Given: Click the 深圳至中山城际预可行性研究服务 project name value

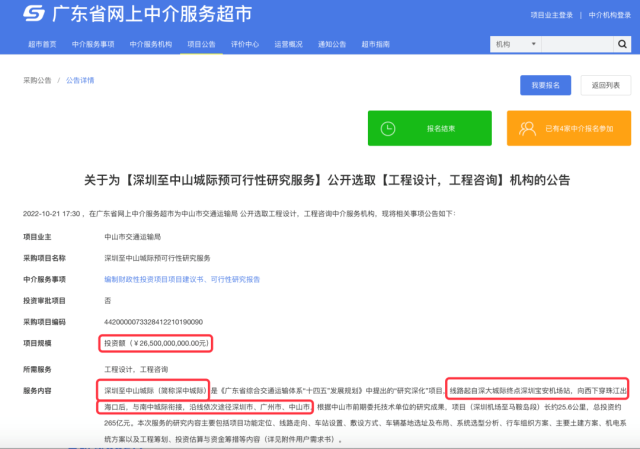Looking at the screenshot, I should click(x=158, y=258).
